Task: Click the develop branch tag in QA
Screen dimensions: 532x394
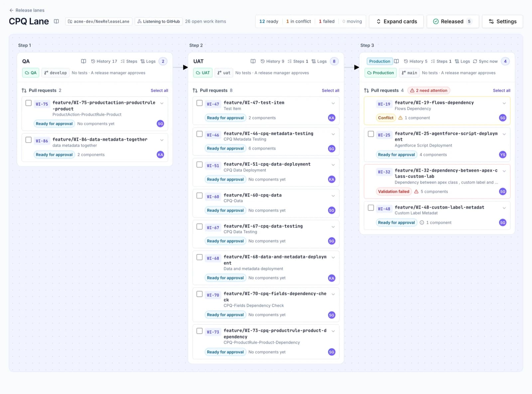Action: (56, 73)
